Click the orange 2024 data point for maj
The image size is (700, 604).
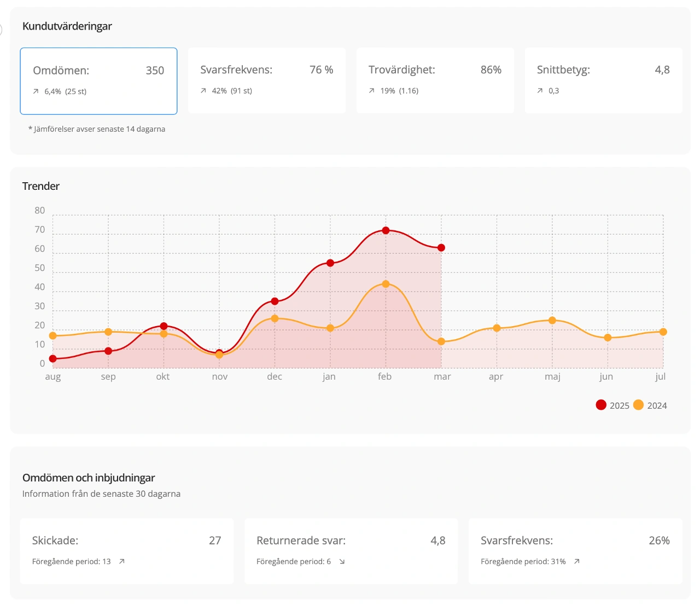552,321
